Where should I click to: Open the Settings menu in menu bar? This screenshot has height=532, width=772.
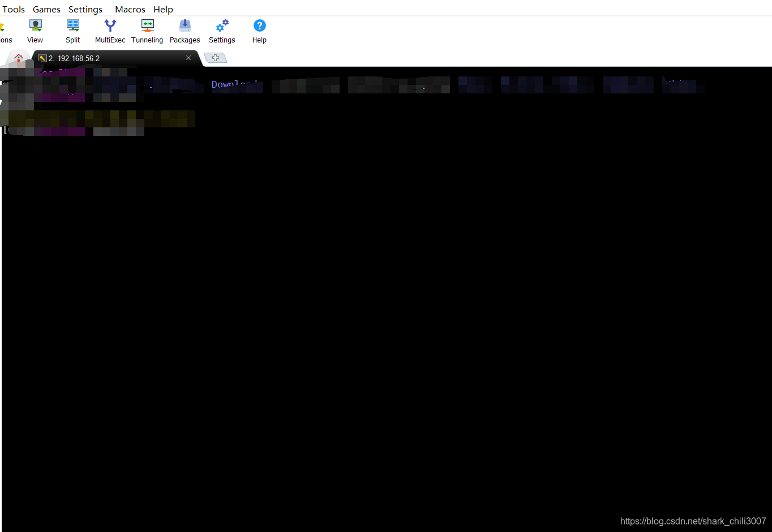pos(85,9)
